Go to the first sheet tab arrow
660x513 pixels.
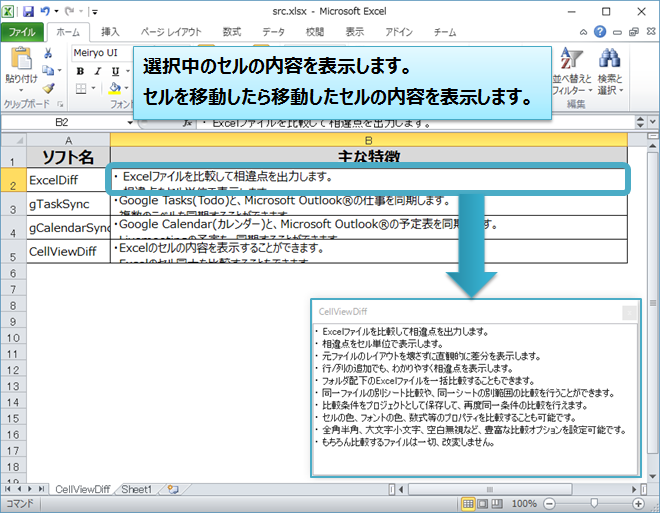point(8,489)
